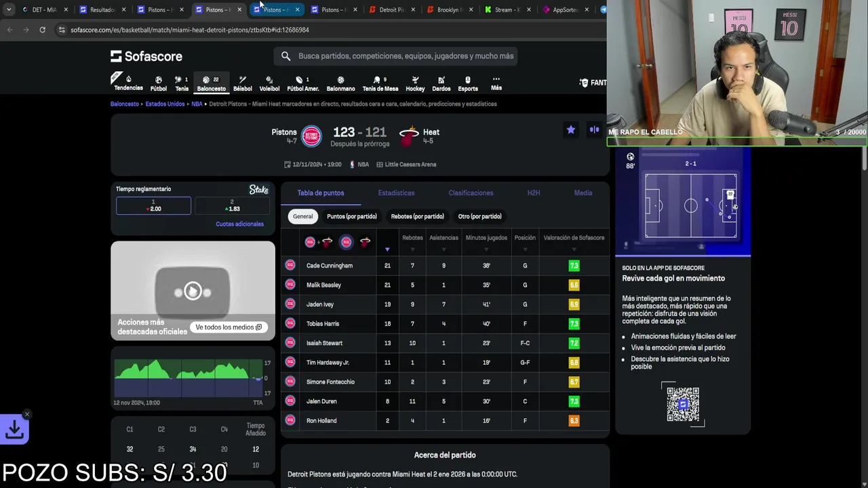Click the compare icon beside the star
This screenshot has height=488, width=868.
(x=594, y=129)
